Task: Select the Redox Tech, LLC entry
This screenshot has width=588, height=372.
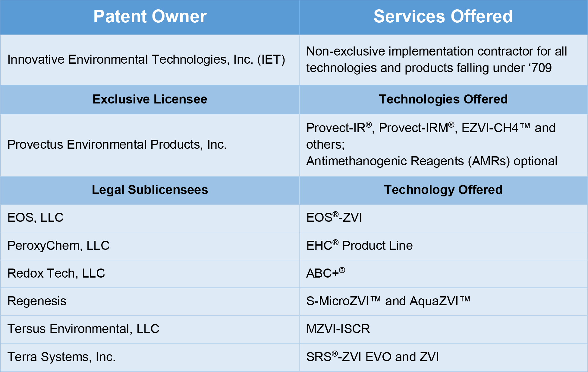Action: click(56, 273)
